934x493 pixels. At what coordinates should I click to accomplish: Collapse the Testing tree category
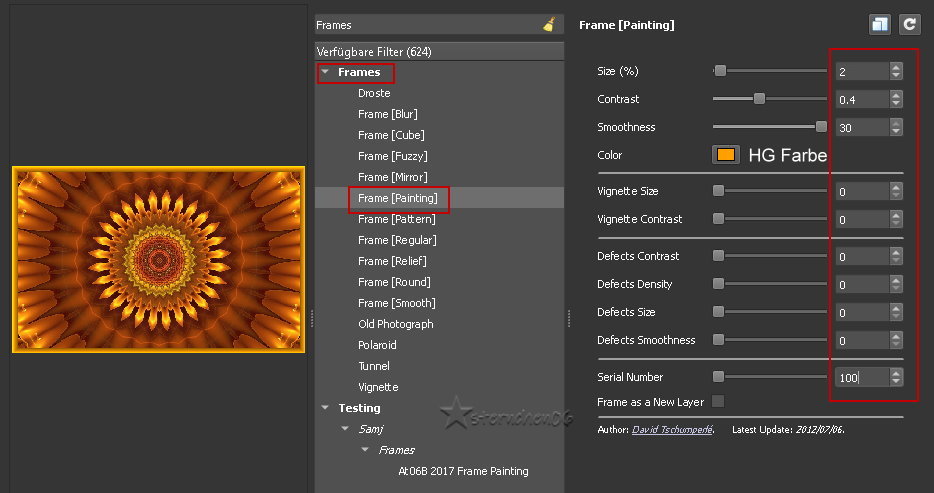325,408
